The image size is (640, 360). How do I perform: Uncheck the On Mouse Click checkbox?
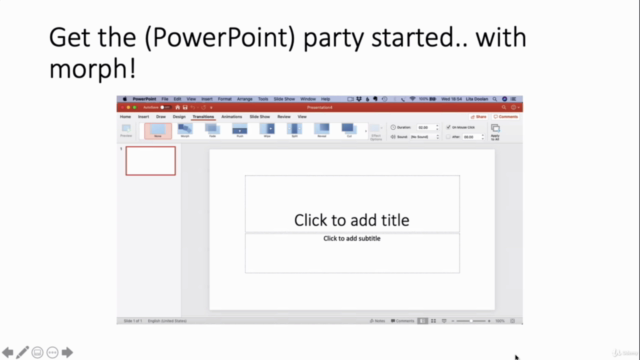[x=448, y=127]
